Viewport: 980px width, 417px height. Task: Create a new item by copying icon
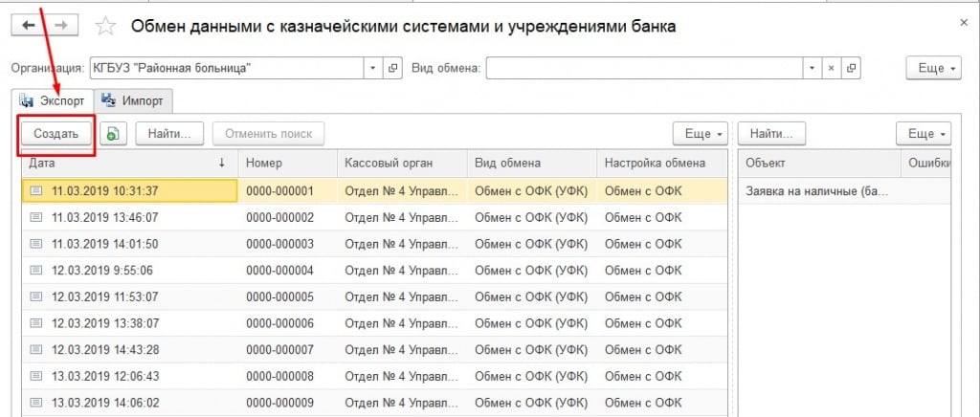coord(113,134)
